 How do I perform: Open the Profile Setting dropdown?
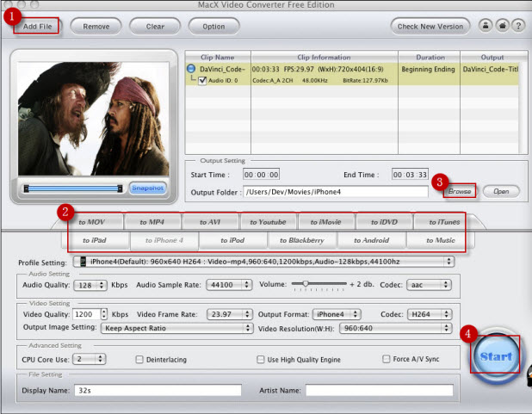(x=263, y=262)
